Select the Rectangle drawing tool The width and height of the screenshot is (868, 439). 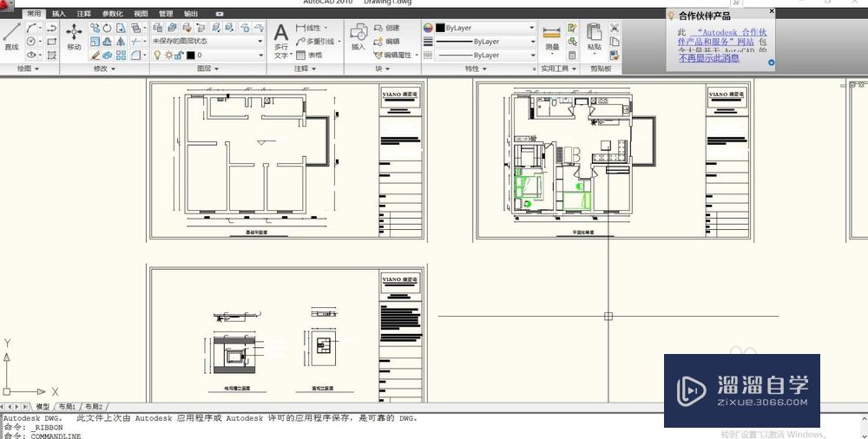pyautogui.click(x=52, y=42)
